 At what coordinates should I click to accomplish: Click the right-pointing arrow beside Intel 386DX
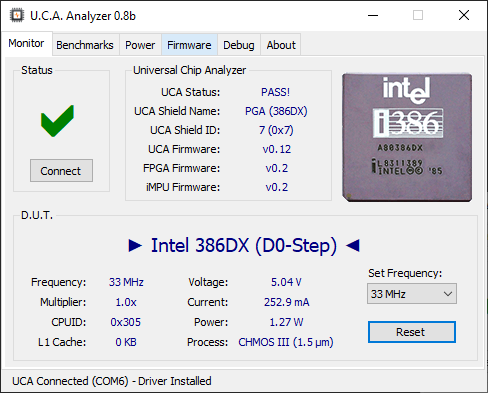[135, 246]
